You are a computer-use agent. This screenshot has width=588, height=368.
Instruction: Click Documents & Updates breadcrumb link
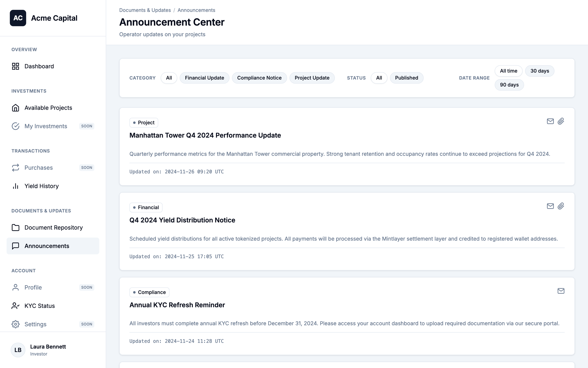pos(145,10)
